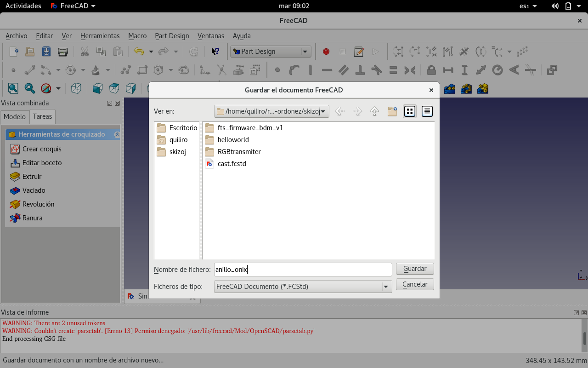
Task: Click Vaciado task
Action: point(28,190)
